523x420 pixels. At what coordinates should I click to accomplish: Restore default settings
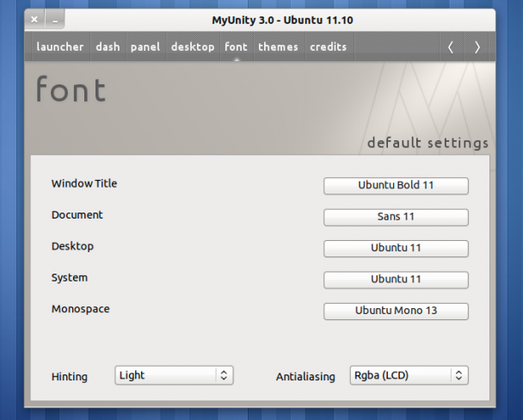coord(428,143)
